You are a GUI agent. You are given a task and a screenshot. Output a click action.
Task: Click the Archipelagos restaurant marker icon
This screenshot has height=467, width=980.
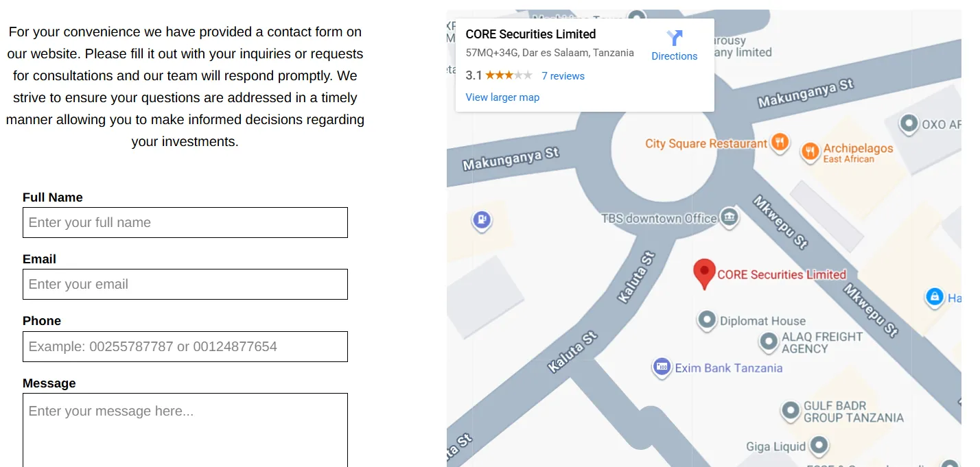[x=810, y=152]
